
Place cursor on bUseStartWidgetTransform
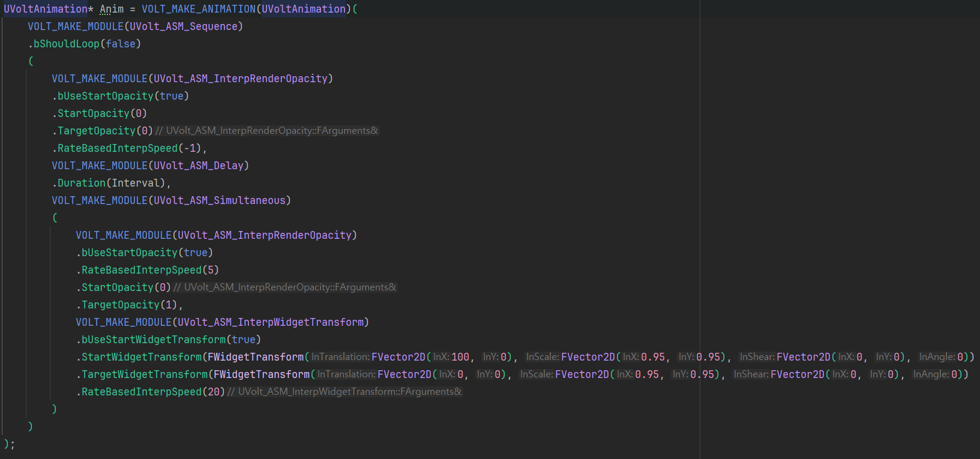click(154, 340)
